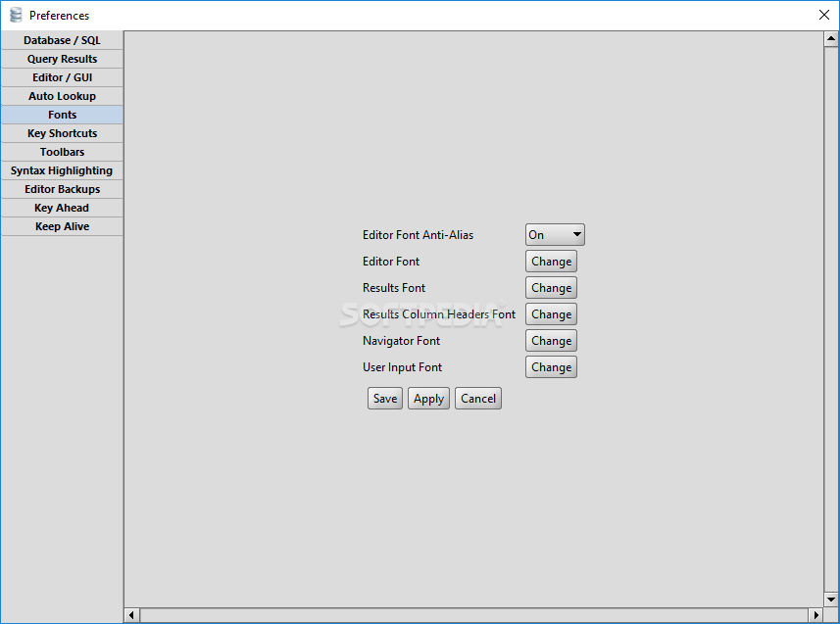Switch to Query Results preferences
The width and height of the screenshot is (840, 624).
pyautogui.click(x=62, y=59)
